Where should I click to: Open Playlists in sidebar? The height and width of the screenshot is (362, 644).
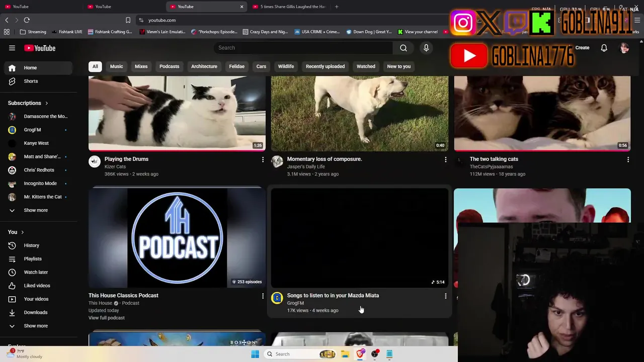pos(38,259)
